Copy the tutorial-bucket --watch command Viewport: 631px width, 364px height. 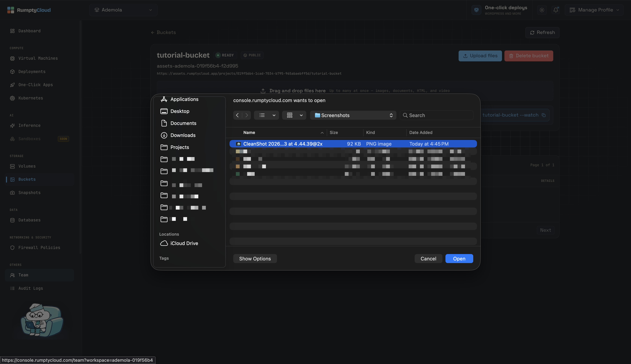[x=544, y=115]
